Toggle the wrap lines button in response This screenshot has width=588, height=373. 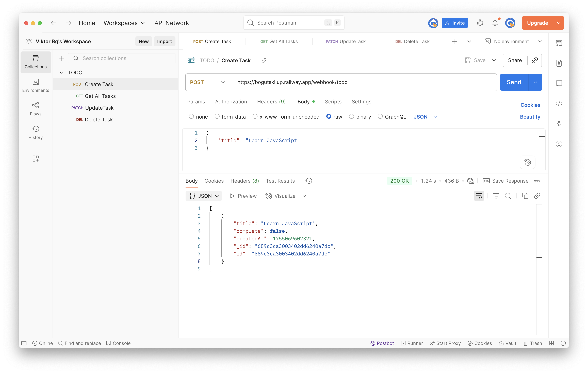point(479,196)
